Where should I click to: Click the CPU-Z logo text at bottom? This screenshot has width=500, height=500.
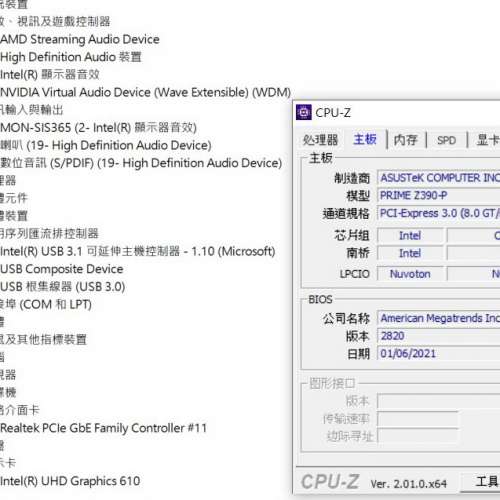coord(330,482)
